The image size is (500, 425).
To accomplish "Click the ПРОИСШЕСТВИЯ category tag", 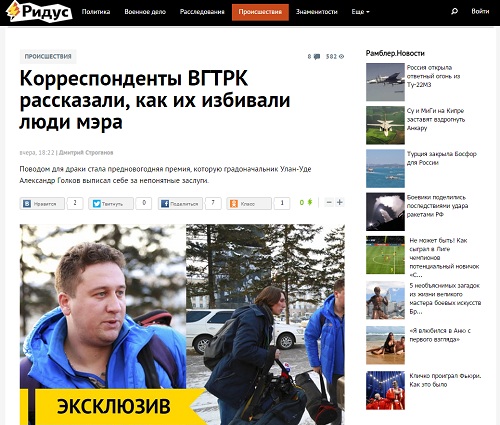I will click(48, 57).
